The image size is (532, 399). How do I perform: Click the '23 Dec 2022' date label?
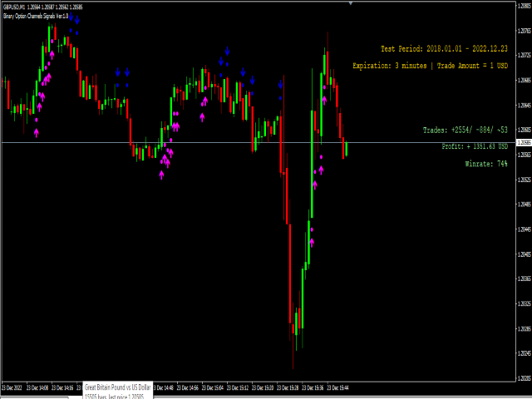(x=12, y=388)
